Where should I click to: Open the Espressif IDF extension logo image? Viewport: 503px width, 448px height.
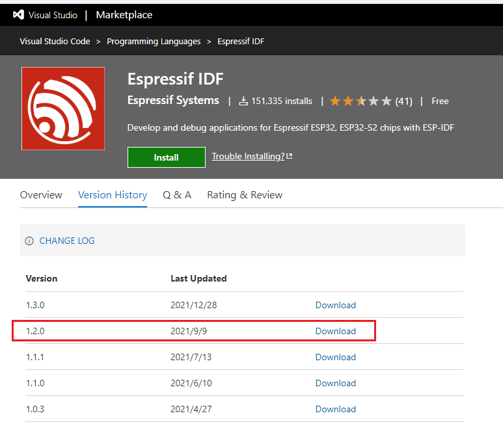(x=63, y=109)
